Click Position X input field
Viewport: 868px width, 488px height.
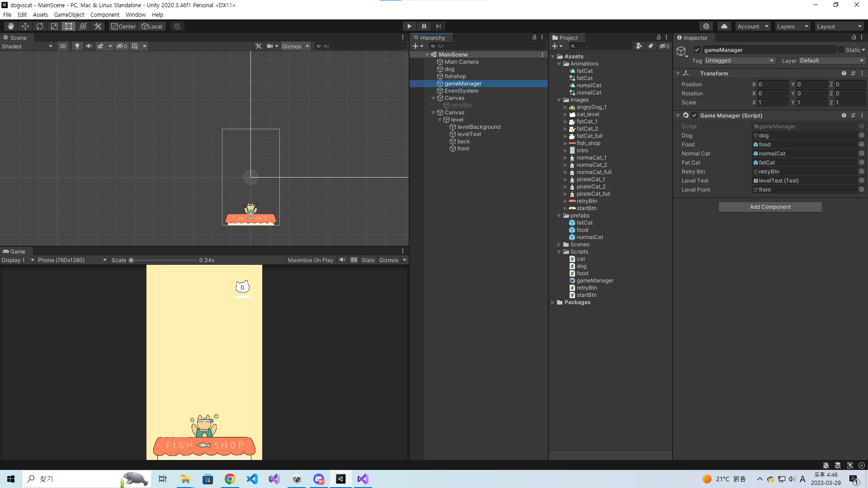pyautogui.click(x=773, y=84)
